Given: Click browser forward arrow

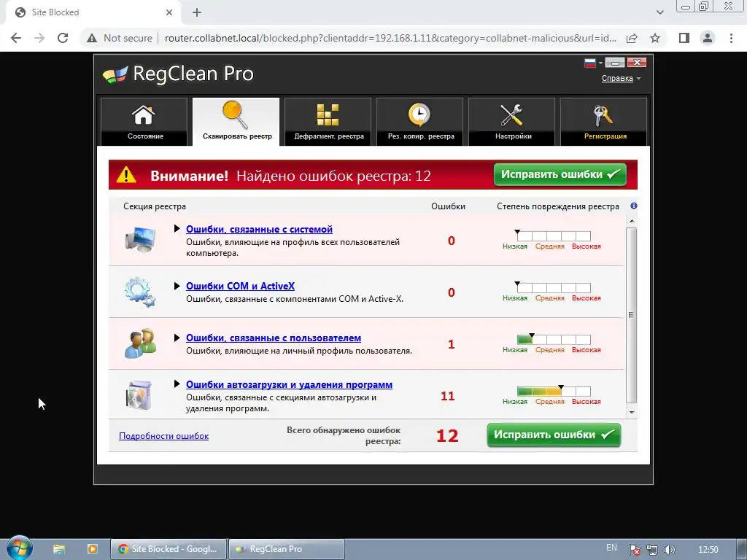Looking at the screenshot, I should pyautogui.click(x=39, y=38).
